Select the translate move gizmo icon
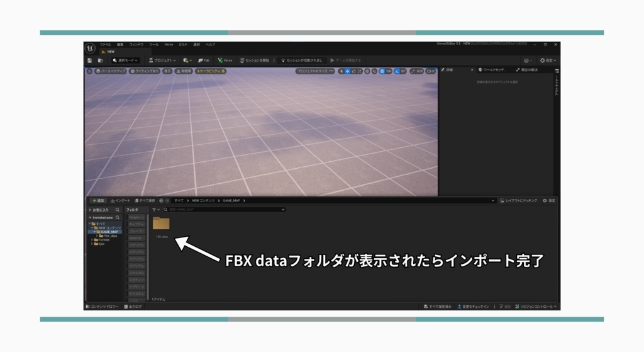 click(x=347, y=71)
